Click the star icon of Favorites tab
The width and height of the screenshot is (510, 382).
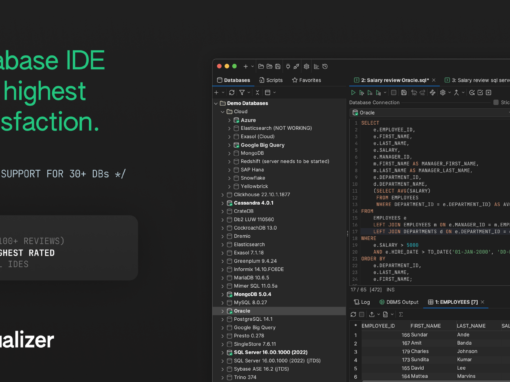tap(295, 80)
